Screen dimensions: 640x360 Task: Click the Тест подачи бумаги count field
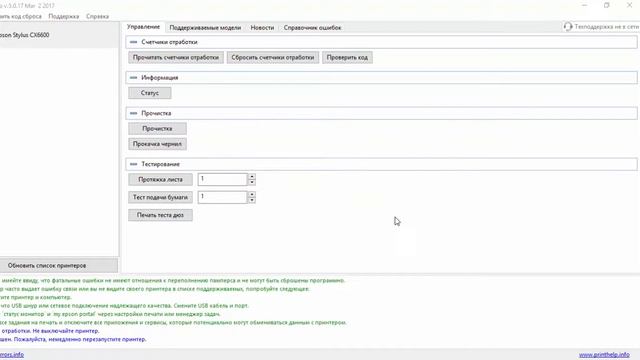coord(222,197)
